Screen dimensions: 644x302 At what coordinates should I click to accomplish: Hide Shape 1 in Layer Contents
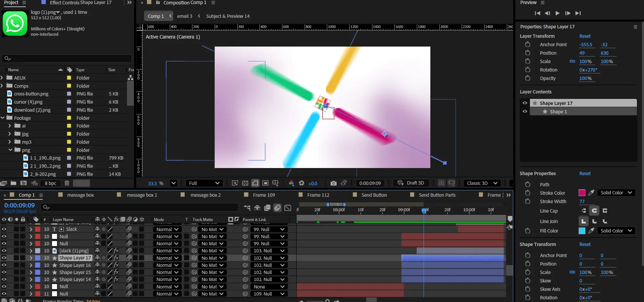[525, 111]
